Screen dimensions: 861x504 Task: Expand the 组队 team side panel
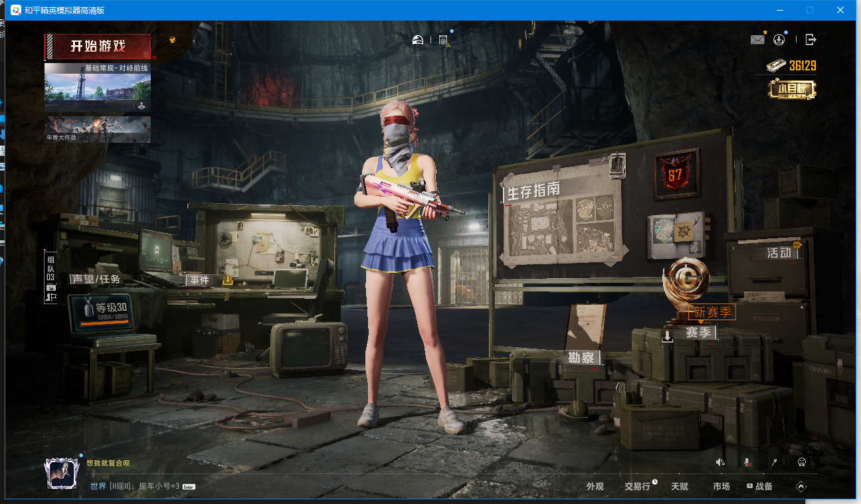50,278
